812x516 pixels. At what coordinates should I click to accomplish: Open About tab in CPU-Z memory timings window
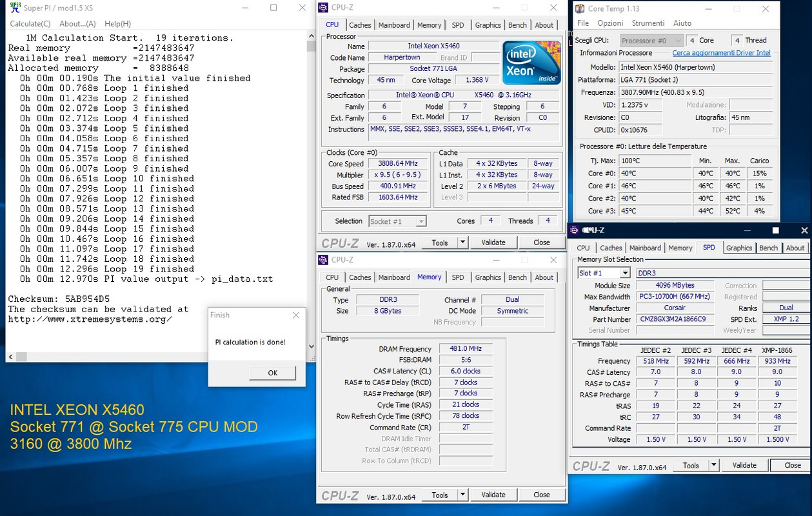click(544, 277)
